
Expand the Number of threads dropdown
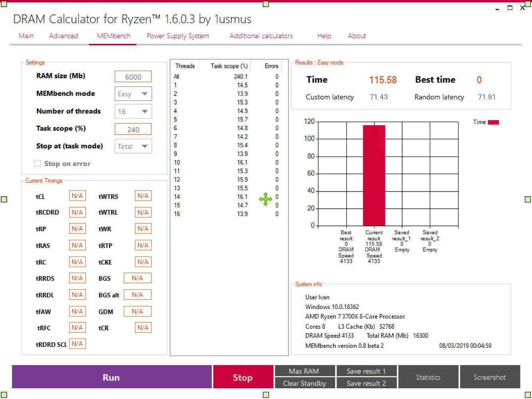click(133, 111)
